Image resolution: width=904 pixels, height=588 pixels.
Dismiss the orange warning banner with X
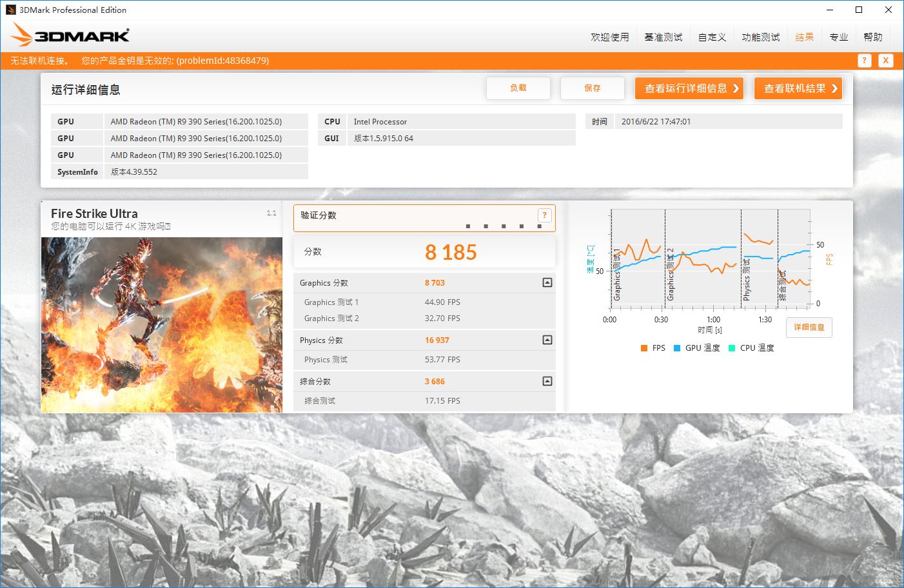(886, 61)
